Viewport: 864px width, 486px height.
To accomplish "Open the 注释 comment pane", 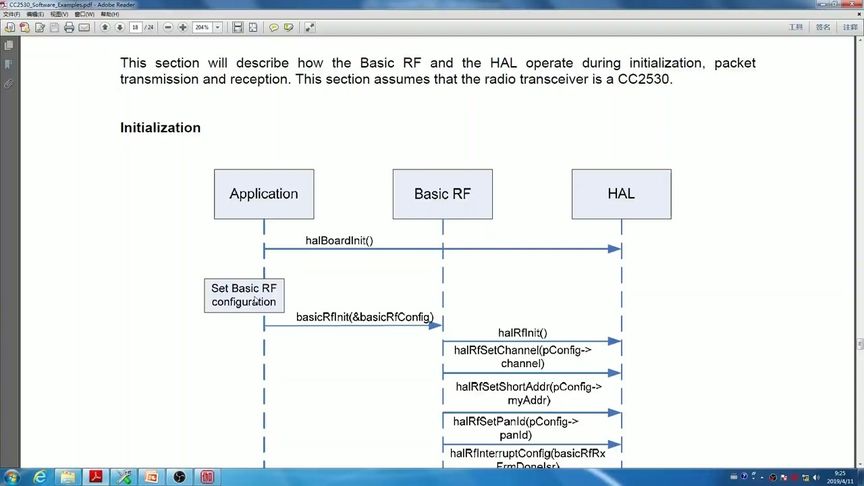I will pyautogui.click(x=850, y=27).
